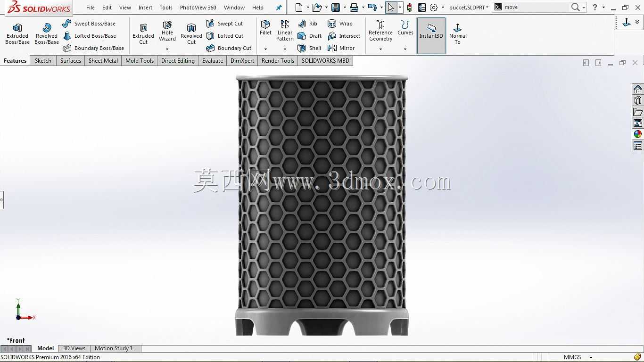The image size is (644, 362).
Task: Click the Save icon
Action: (336, 8)
